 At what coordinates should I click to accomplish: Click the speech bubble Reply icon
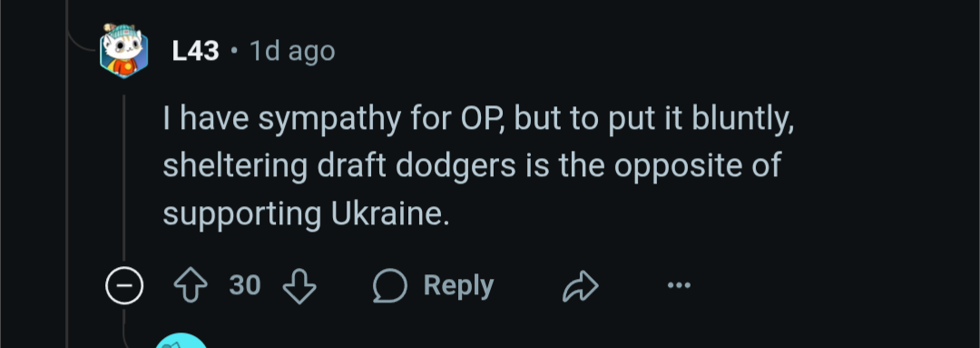coord(390,286)
